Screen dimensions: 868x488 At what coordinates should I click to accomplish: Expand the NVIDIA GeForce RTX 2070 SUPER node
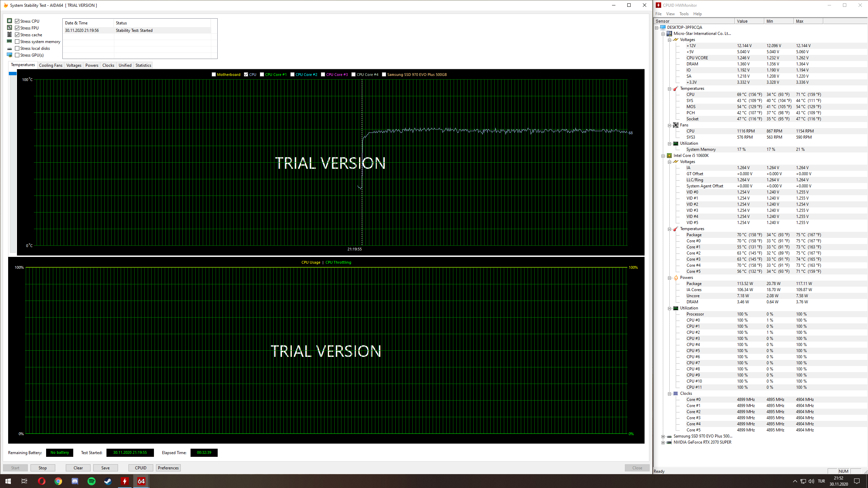click(x=663, y=443)
